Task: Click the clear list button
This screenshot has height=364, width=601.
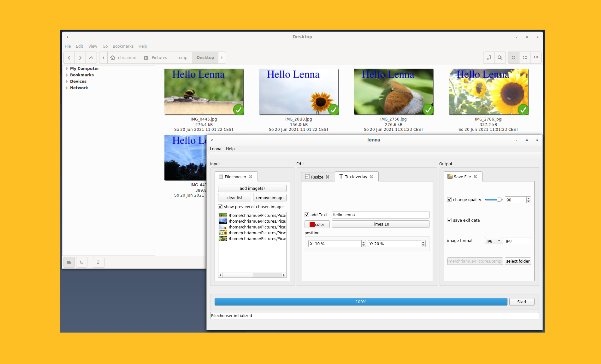Action: (235, 198)
